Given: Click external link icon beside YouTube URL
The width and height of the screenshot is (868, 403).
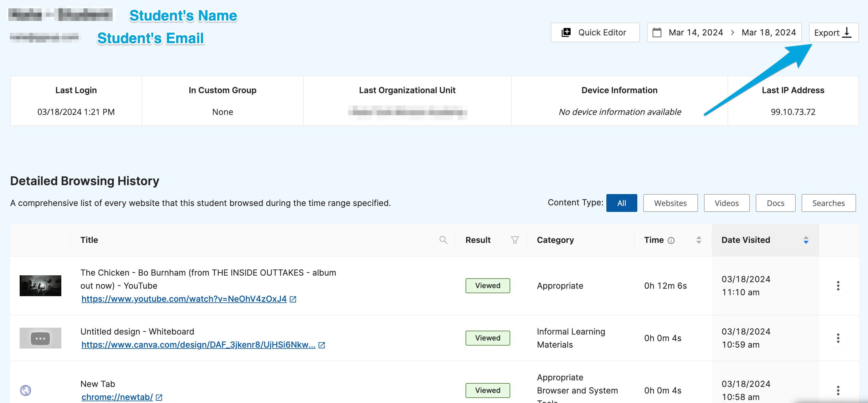Looking at the screenshot, I should [x=293, y=299].
